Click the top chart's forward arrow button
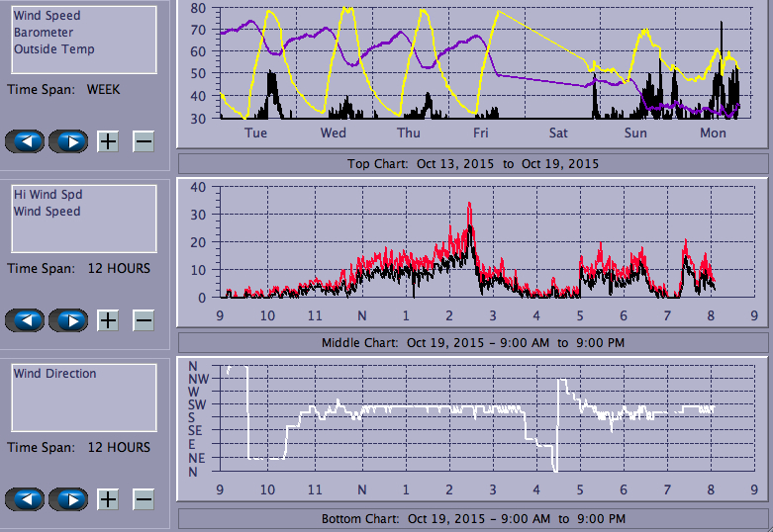This screenshot has width=773, height=532. [68, 141]
